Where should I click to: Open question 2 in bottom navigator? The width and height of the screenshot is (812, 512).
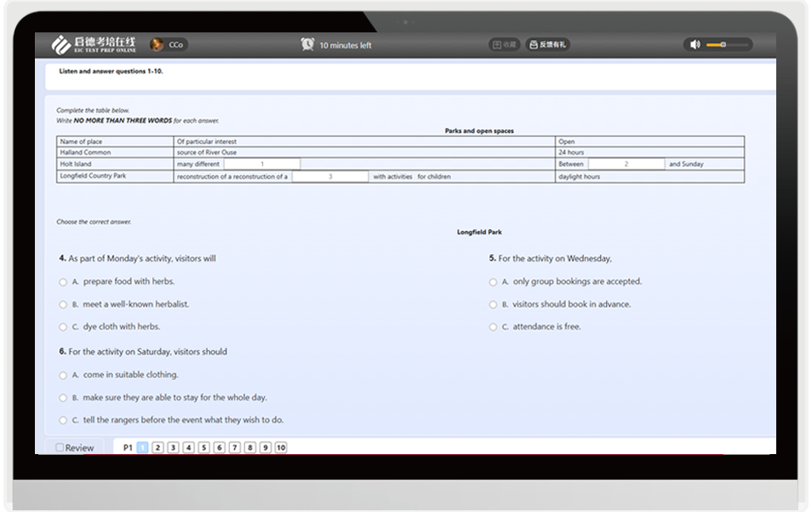coord(158,447)
